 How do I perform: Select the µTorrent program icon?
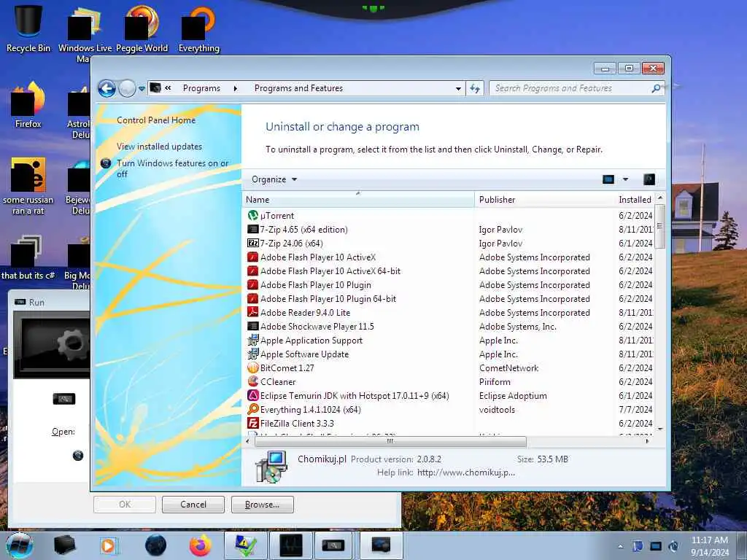(253, 216)
